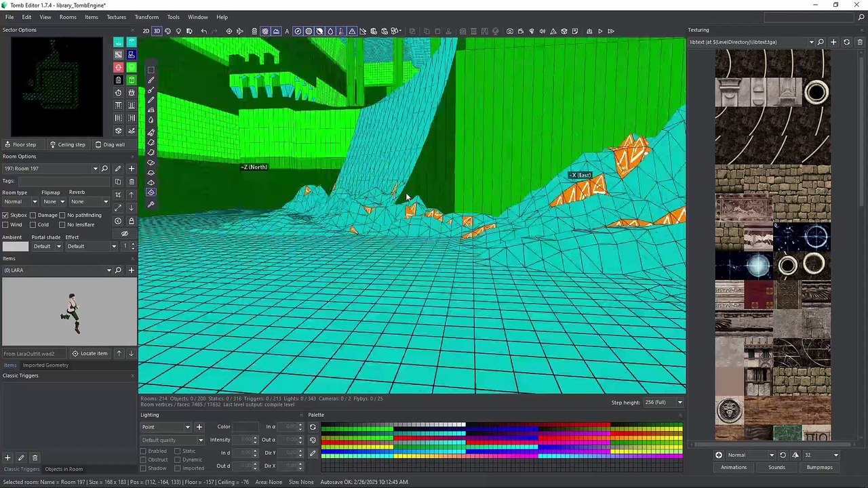The width and height of the screenshot is (868, 488).
Task: Open the Effect Default dropdown
Action: pos(92,246)
